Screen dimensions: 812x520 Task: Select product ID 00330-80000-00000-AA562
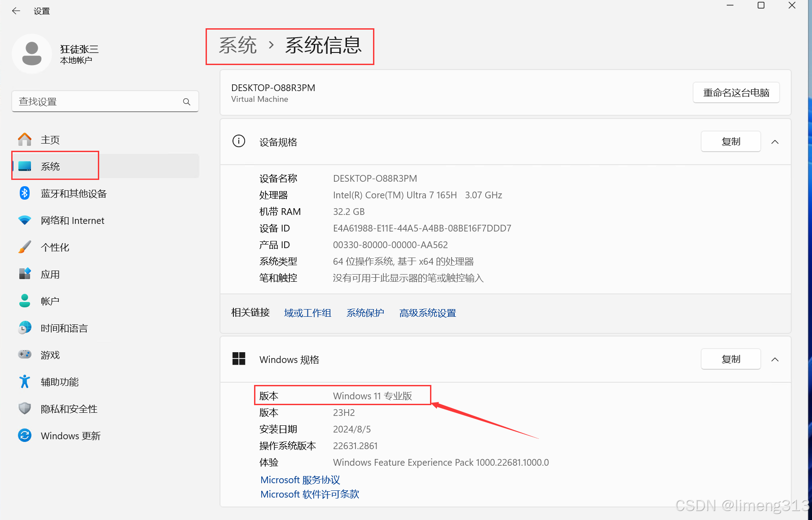(x=391, y=245)
